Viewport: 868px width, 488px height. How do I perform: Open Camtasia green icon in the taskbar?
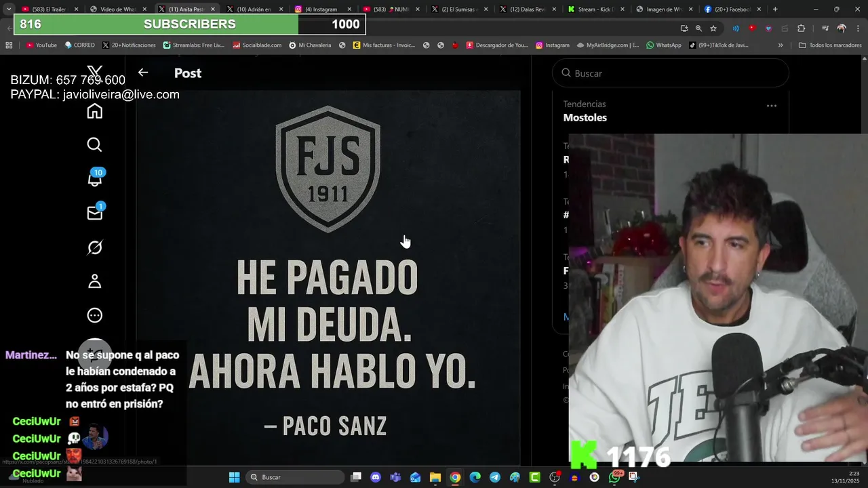[x=535, y=477]
